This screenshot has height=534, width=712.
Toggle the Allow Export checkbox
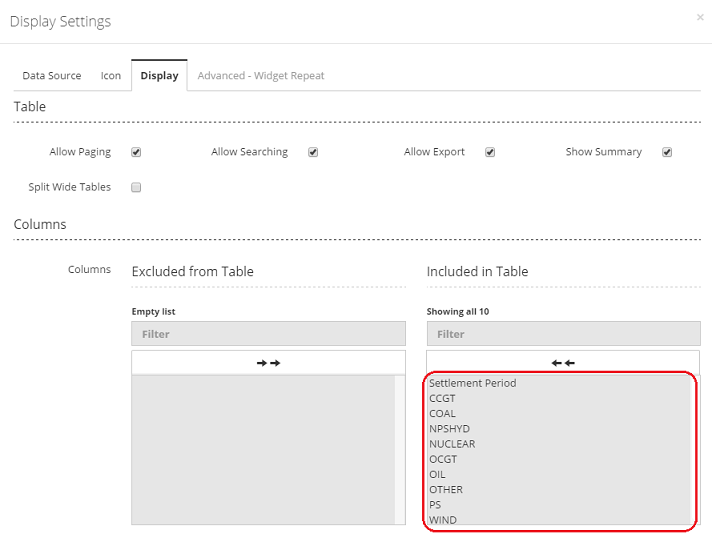point(490,152)
